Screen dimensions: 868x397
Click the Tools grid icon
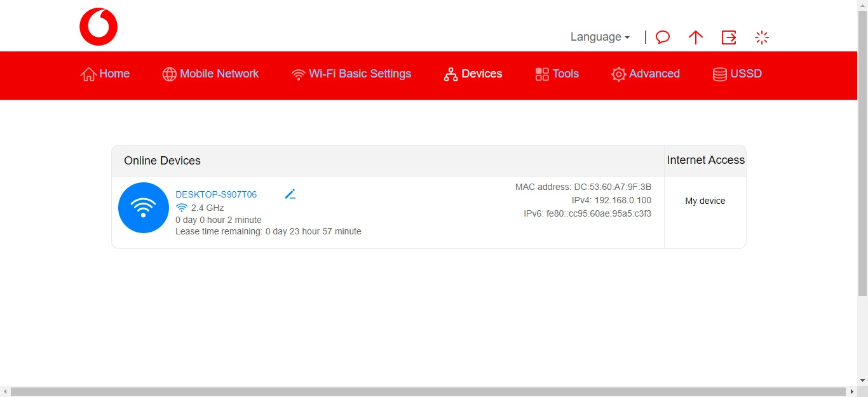tap(541, 74)
